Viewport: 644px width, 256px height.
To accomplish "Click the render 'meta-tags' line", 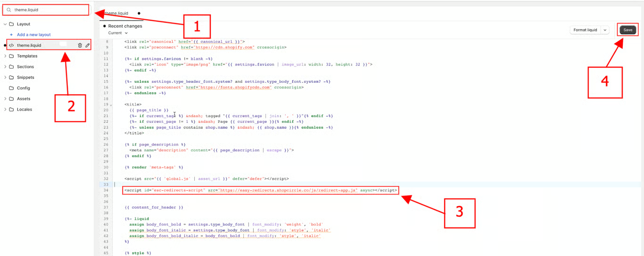I will pyautogui.click(x=154, y=168).
